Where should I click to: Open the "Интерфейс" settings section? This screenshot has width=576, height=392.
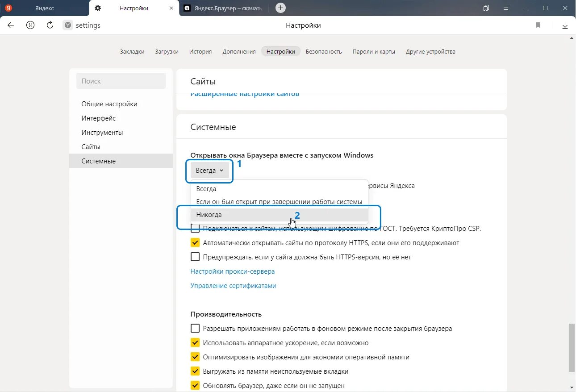pos(98,118)
